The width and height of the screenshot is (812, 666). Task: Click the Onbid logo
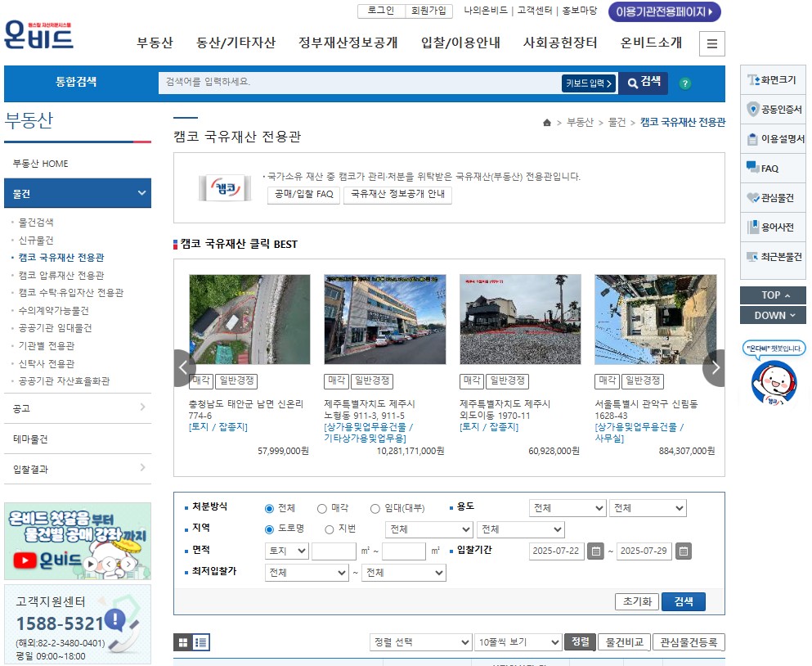click(x=38, y=34)
